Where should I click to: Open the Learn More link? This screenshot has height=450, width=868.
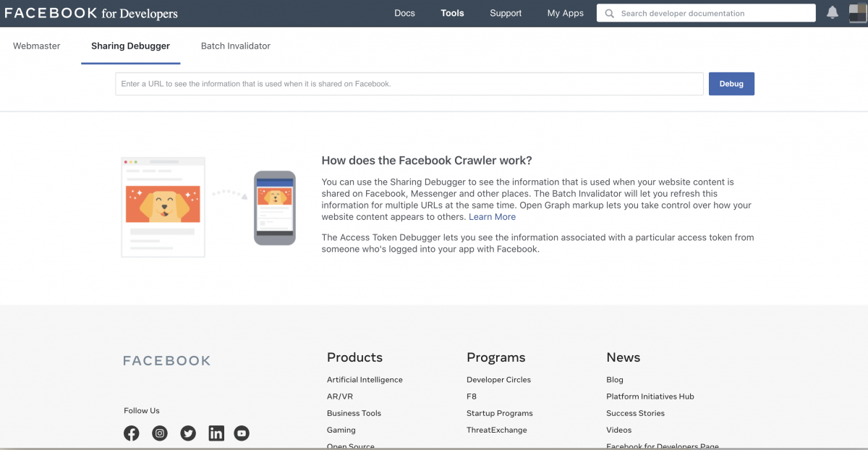[x=493, y=216]
